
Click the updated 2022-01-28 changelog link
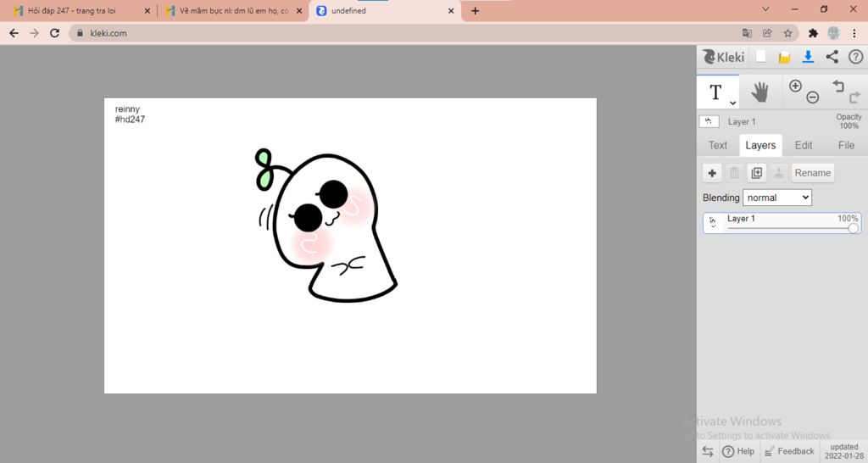click(x=843, y=451)
